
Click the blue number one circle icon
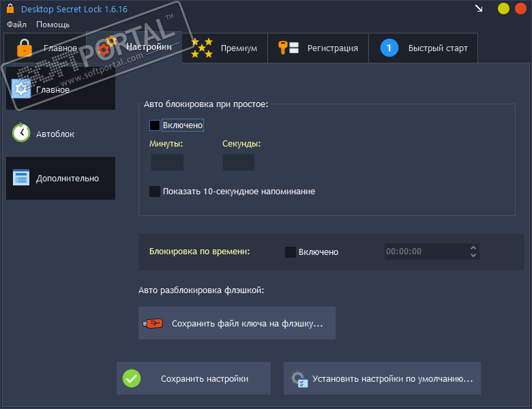[389, 48]
